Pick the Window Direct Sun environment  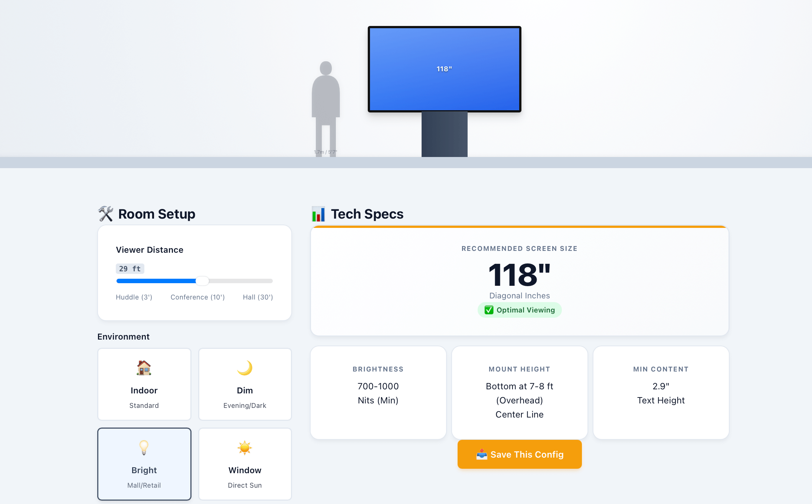click(x=245, y=464)
